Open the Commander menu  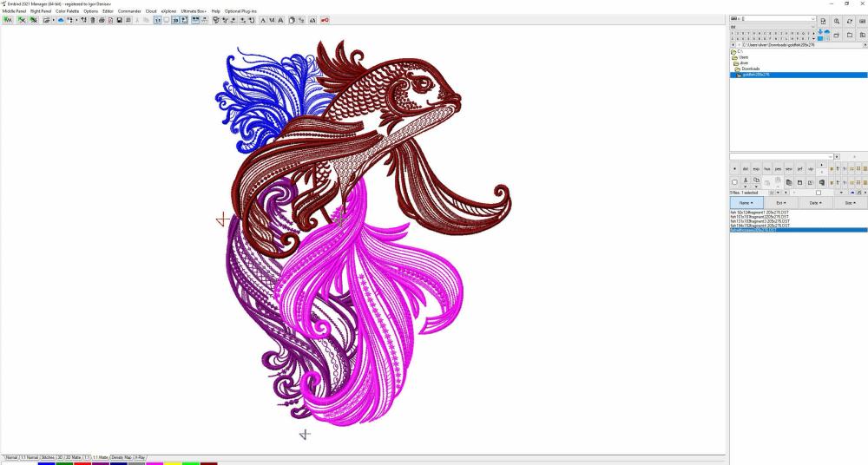[129, 11]
